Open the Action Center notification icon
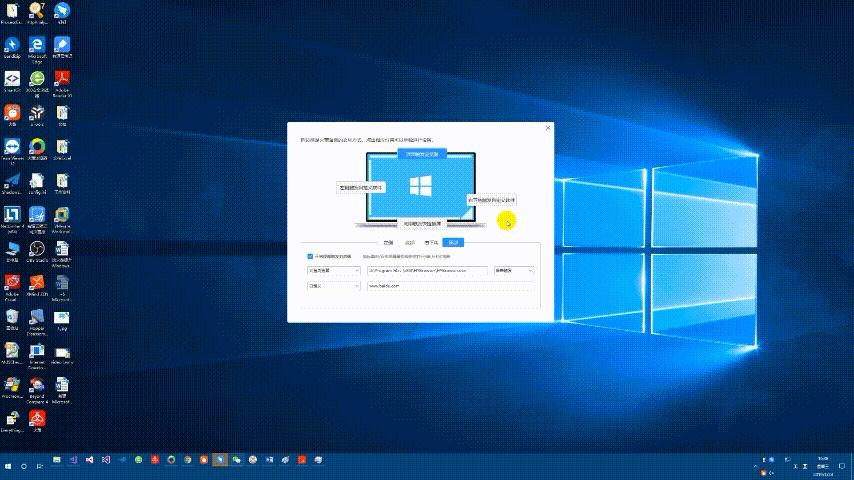Screen dimensions: 854x480 [x=843, y=466]
